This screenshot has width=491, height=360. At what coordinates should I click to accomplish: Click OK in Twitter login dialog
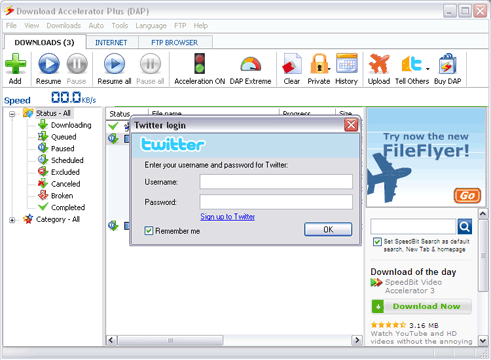click(x=328, y=229)
